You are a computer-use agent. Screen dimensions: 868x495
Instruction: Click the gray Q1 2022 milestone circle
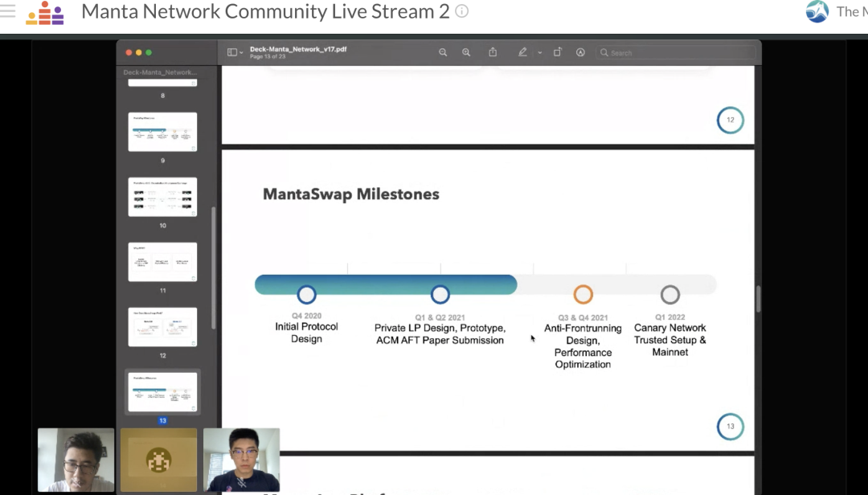click(669, 295)
